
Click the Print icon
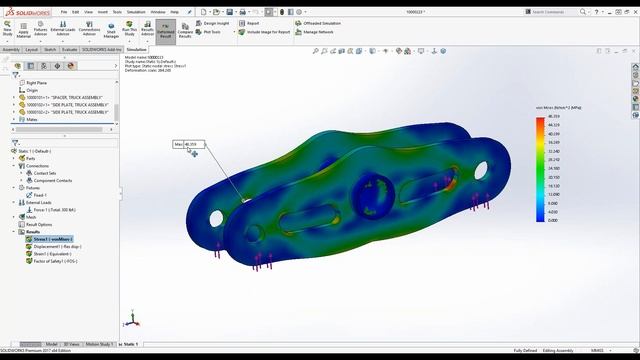[x=242, y=12]
